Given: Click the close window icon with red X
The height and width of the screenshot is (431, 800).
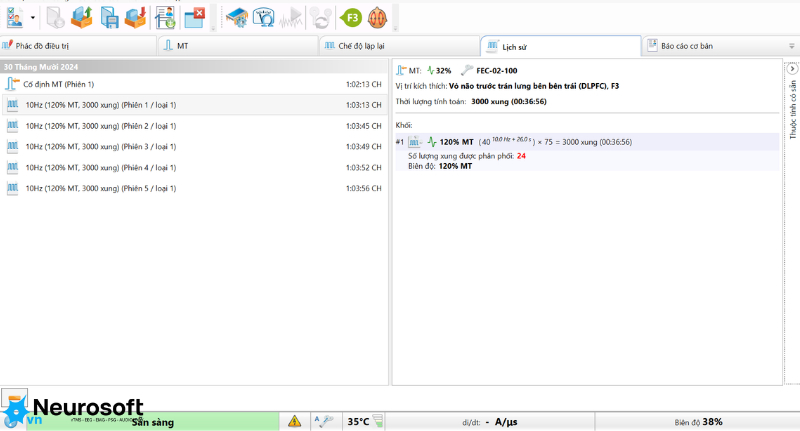Looking at the screenshot, I should click(x=194, y=18).
